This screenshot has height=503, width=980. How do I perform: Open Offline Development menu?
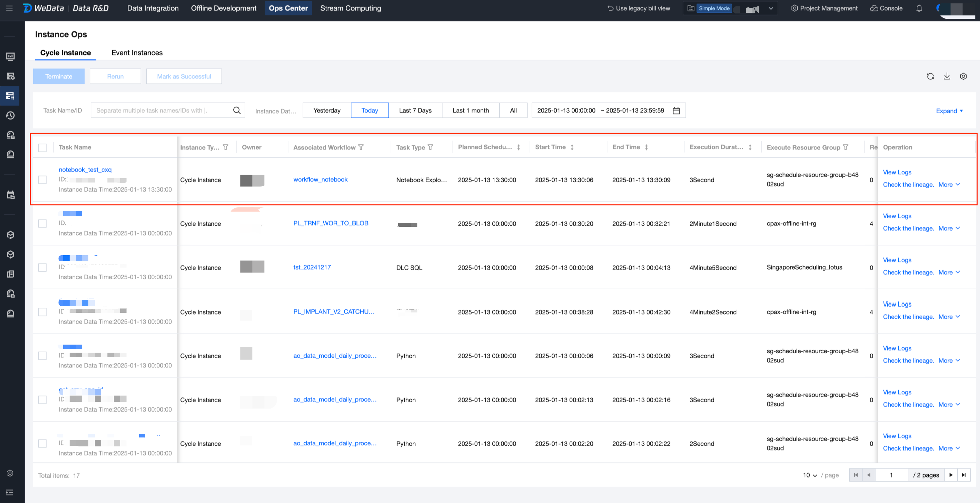[x=223, y=8]
